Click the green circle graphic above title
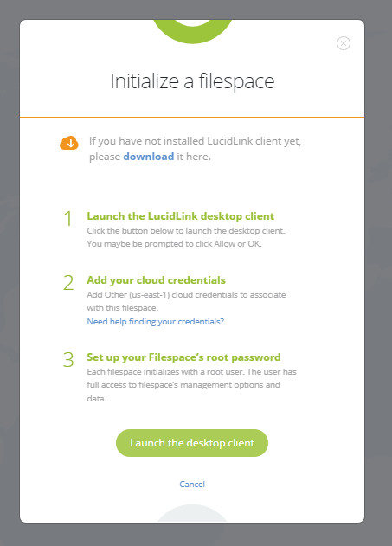Screen dimensions: 392x546 point(192,32)
